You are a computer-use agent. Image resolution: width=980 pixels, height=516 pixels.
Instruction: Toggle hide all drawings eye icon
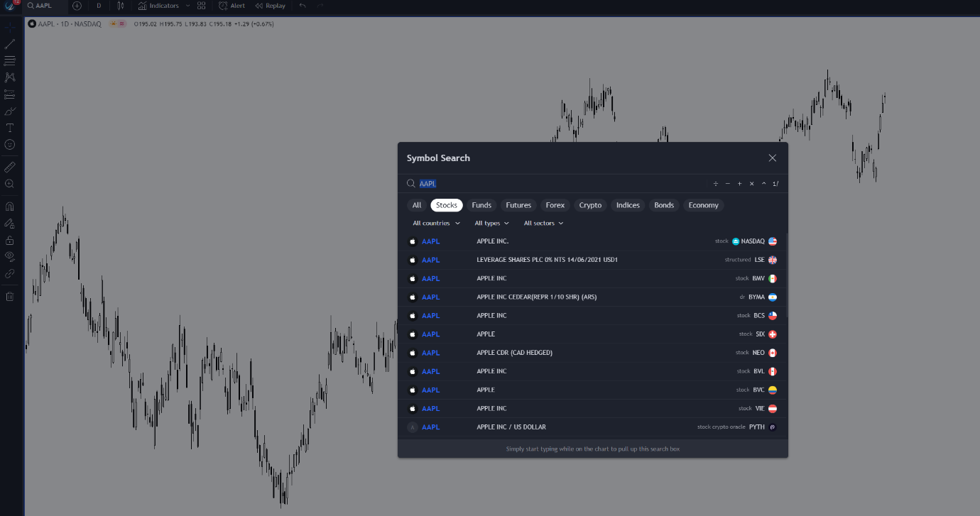(x=10, y=256)
